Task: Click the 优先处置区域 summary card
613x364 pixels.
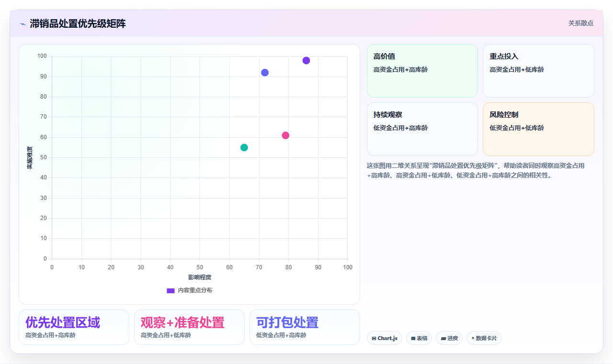Action: click(74, 327)
